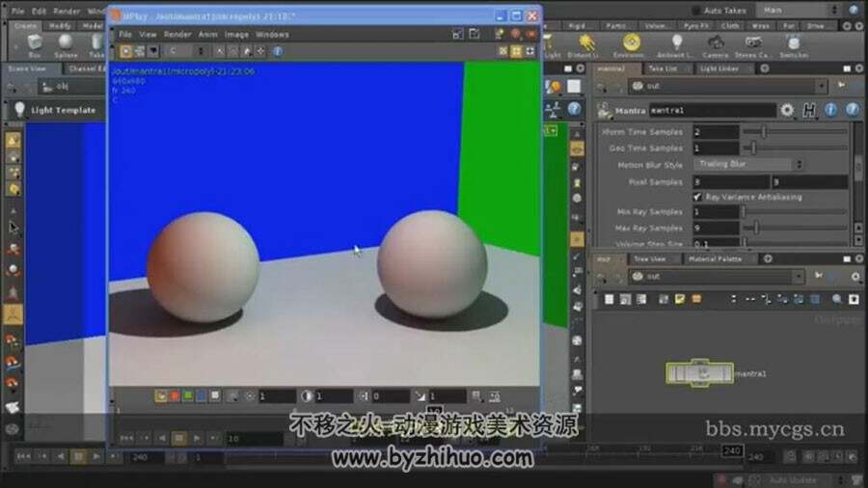Open the MPlay View menu
The image size is (868, 488).
click(148, 35)
